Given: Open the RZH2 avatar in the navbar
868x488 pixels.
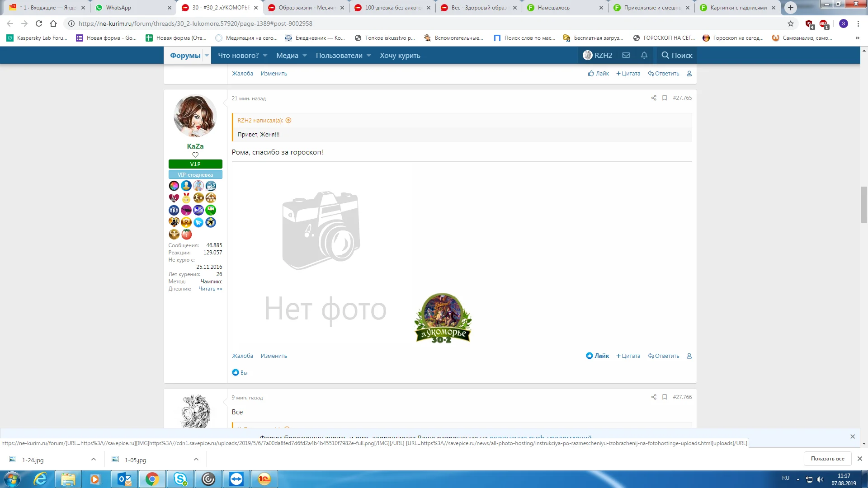Looking at the screenshot, I should [x=588, y=55].
